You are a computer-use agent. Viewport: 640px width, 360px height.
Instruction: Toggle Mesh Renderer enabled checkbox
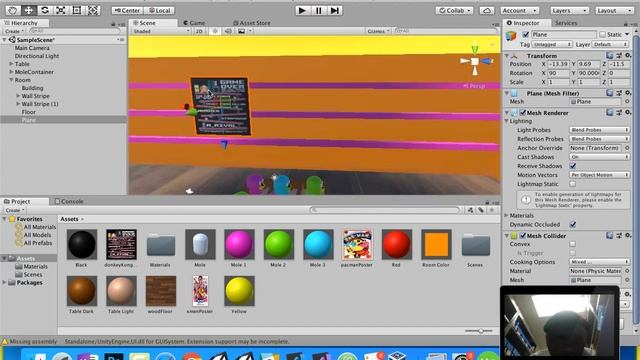coord(522,113)
